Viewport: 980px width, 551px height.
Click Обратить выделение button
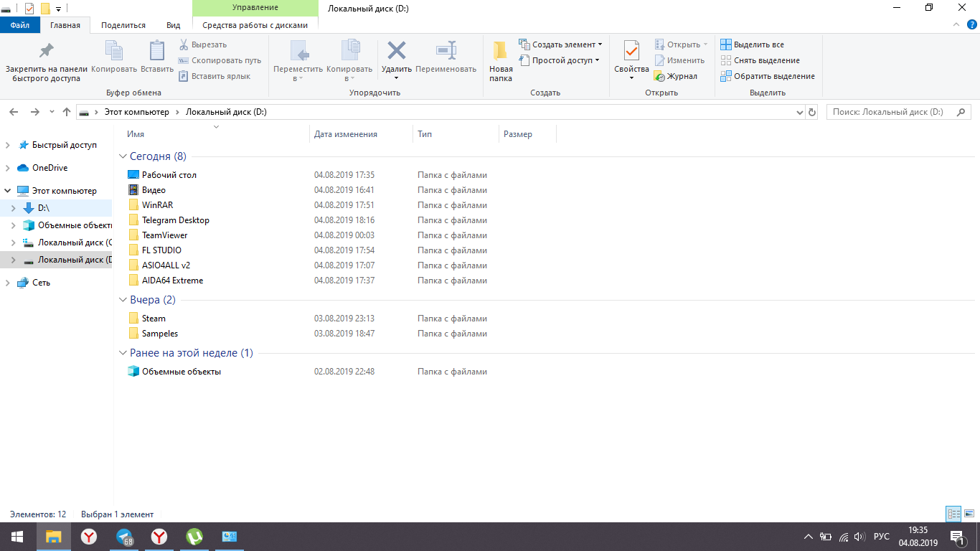pyautogui.click(x=768, y=76)
